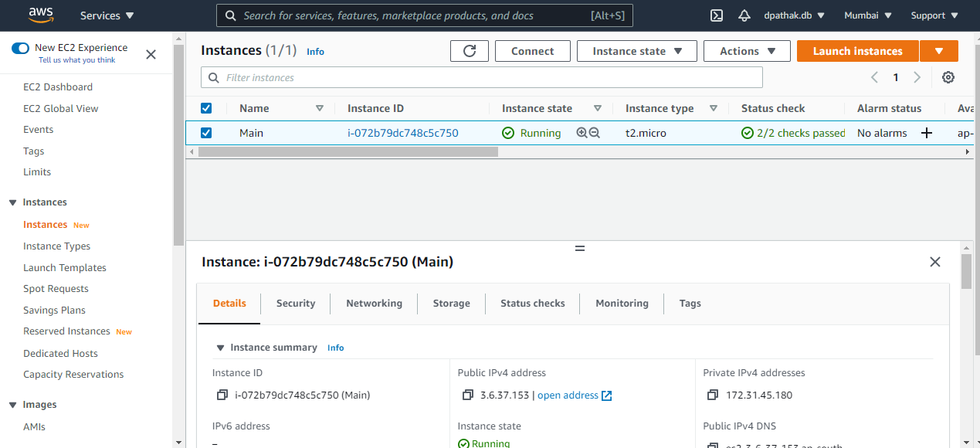Click the zoom in icon beside Running
Viewport: 980px width, 448px height.
click(582, 133)
